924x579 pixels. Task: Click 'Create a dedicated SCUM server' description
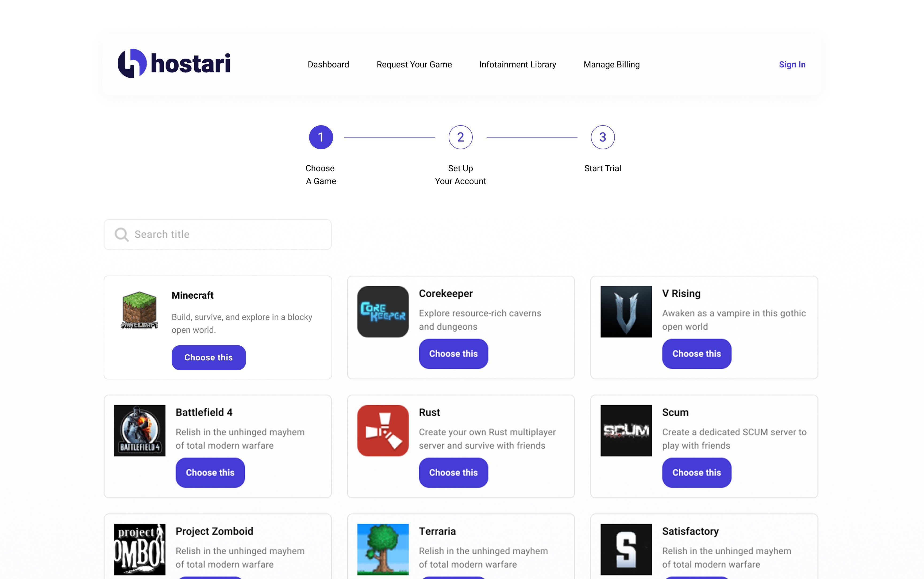(x=734, y=439)
